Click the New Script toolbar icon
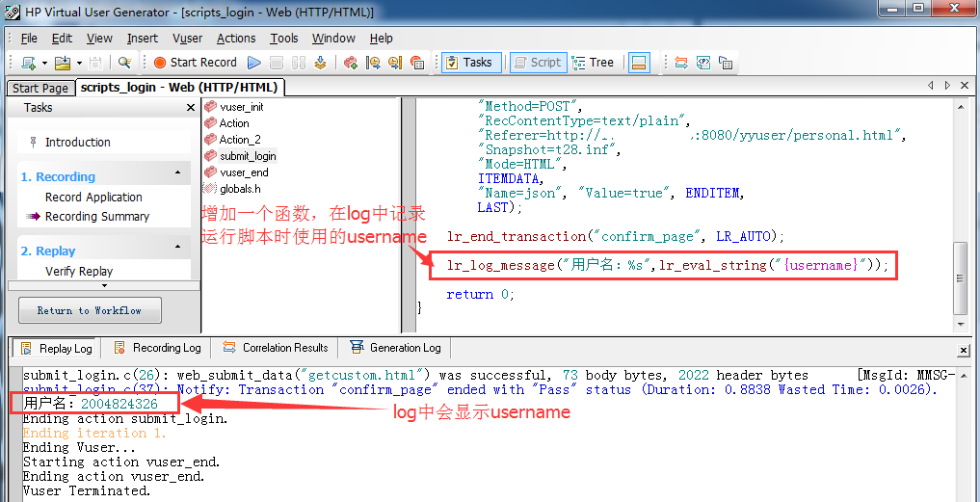Image resolution: width=980 pixels, height=502 pixels. point(29,63)
